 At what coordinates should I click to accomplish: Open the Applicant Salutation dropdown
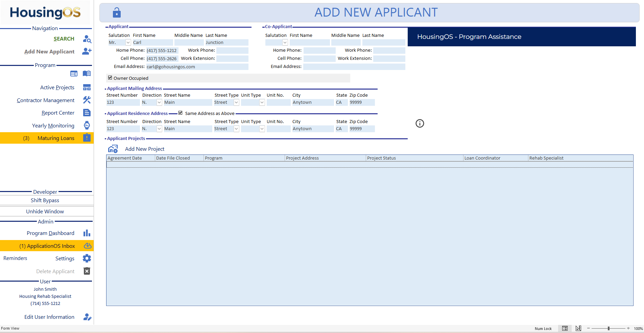128,42
